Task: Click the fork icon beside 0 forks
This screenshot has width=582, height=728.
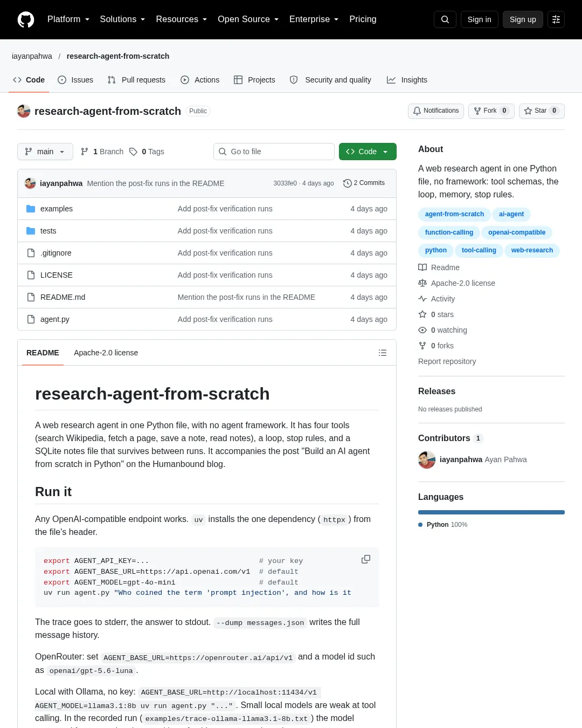Action: click(422, 346)
